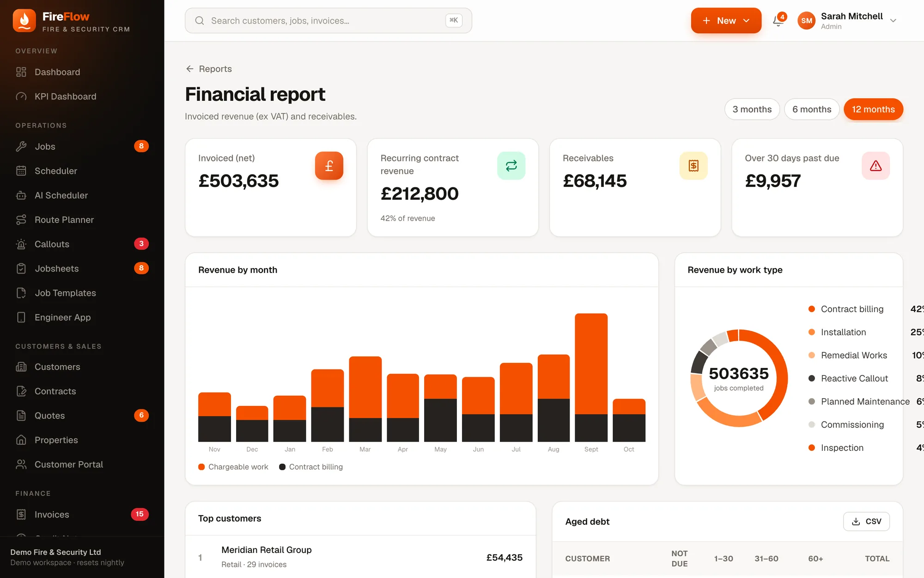Click the £54,435 customer total
The height and width of the screenshot is (578, 924).
tap(504, 558)
